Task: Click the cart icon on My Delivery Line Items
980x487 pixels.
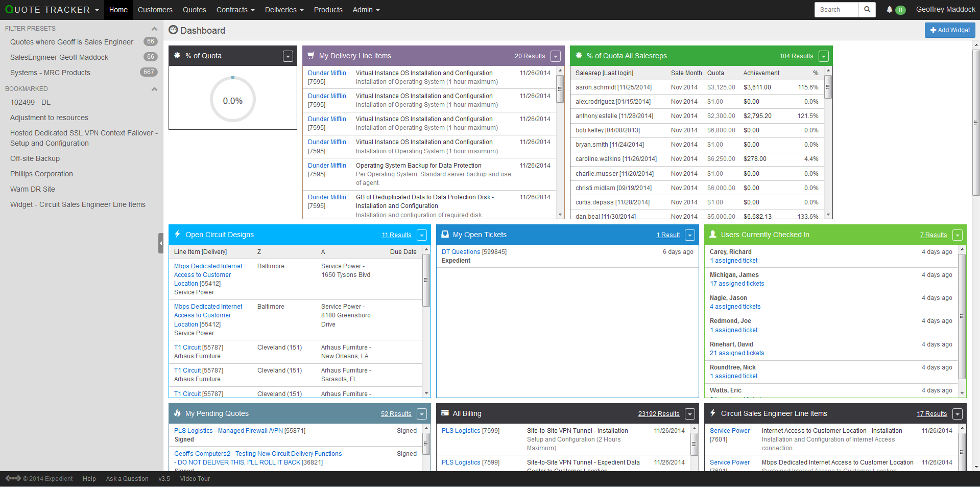Action: (x=312, y=56)
